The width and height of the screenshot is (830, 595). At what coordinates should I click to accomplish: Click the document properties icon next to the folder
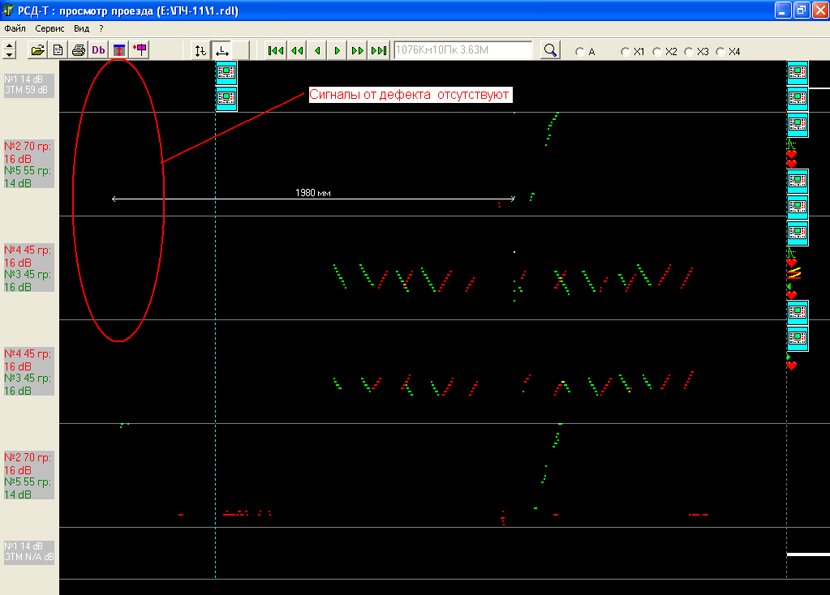point(58,50)
